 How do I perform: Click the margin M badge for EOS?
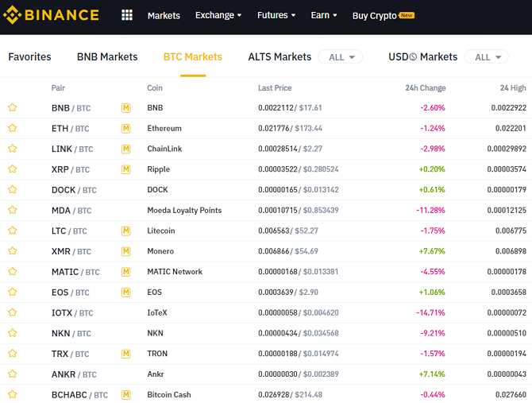[126, 293]
